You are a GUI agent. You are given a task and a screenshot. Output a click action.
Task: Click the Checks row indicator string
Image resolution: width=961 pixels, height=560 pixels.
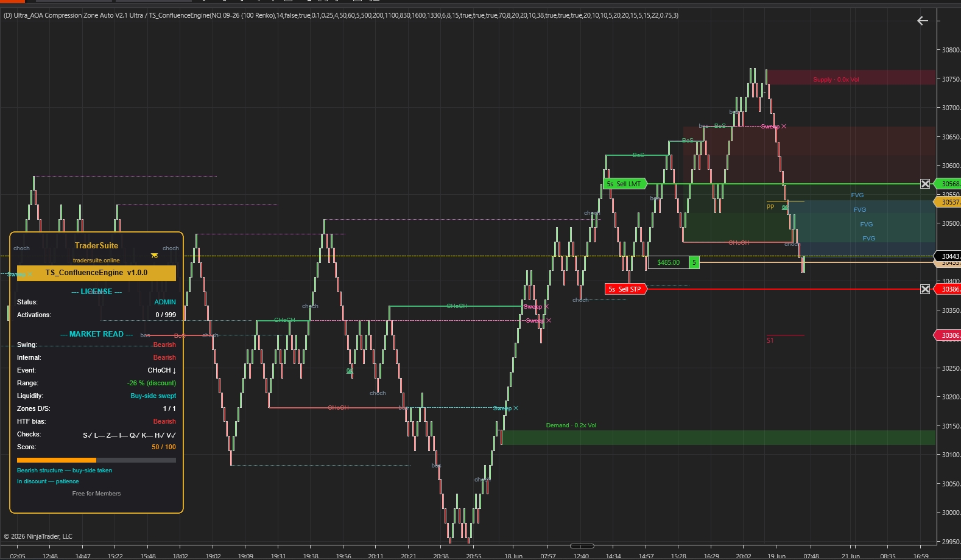coord(129,435)
